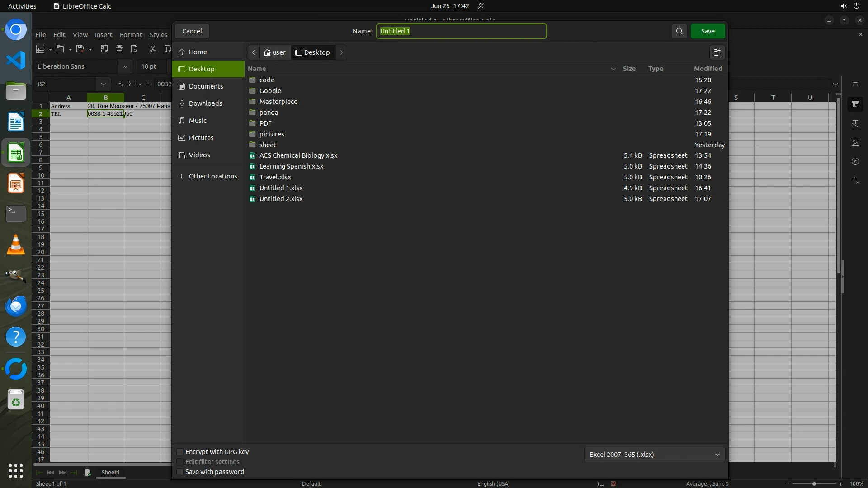The width and height of the screenshot is (868, 488).
Task: Click the zoom slider in the status bar
Action: tap(814, 484)
